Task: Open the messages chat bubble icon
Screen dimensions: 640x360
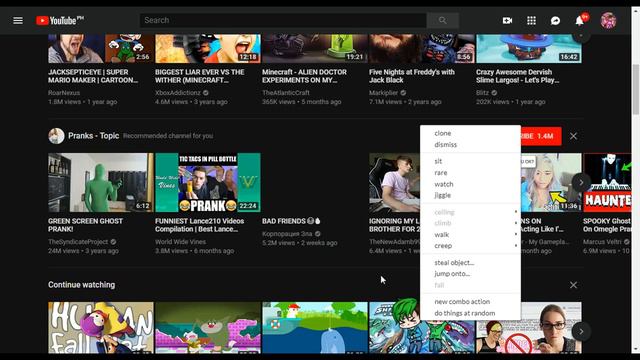Action: [555, 20]
